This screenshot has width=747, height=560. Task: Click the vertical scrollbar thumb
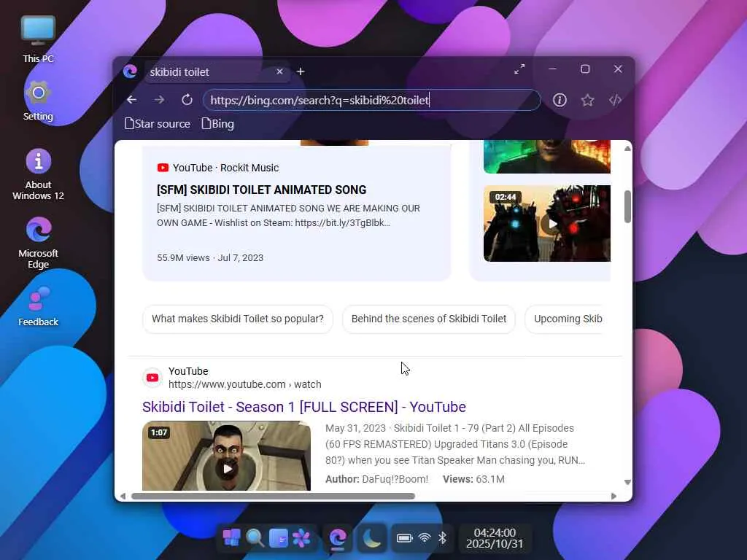pyautogui.click(x=627, y=206)
